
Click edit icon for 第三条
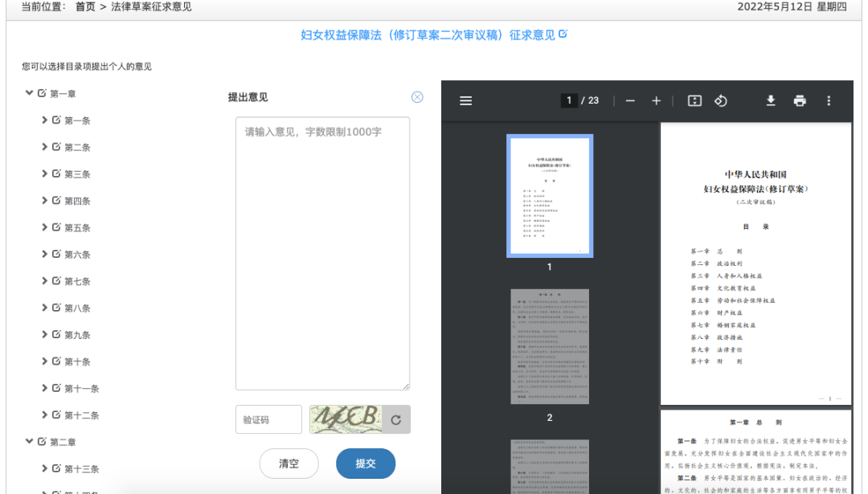56,174
